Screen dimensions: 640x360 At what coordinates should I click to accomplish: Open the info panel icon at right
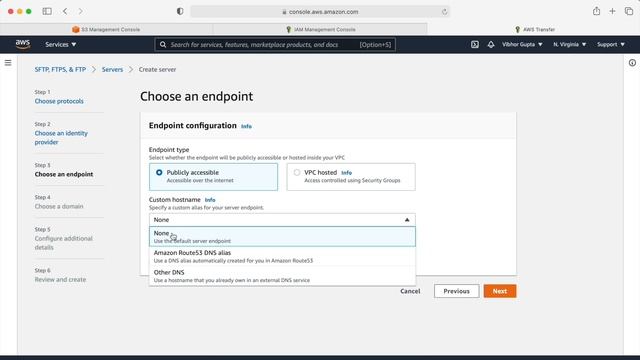[632, 63]
